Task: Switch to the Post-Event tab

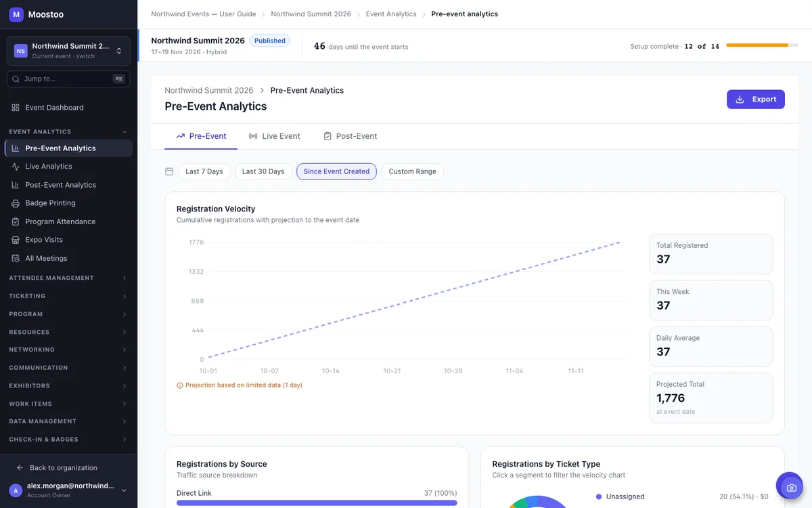Action: (x=351, y=136)
